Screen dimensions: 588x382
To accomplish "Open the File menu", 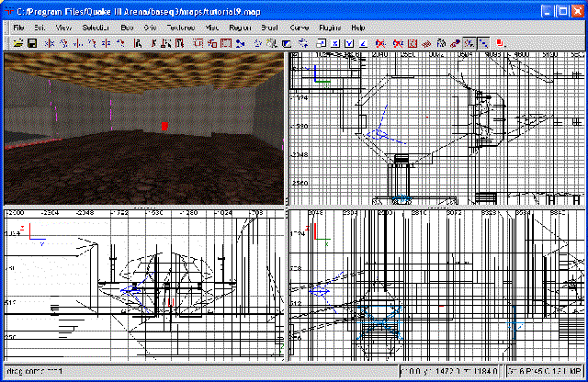I will coord(18,28).
